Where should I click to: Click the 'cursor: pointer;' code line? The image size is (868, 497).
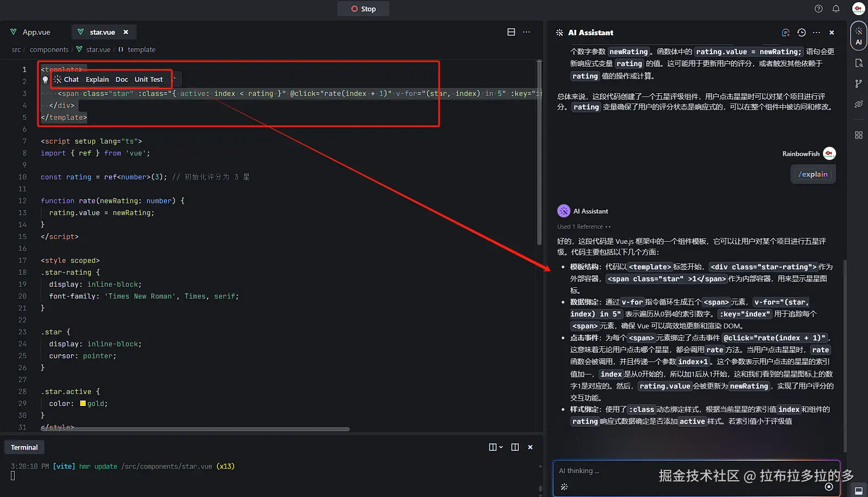pyautogui.click(x=82, y=356)
